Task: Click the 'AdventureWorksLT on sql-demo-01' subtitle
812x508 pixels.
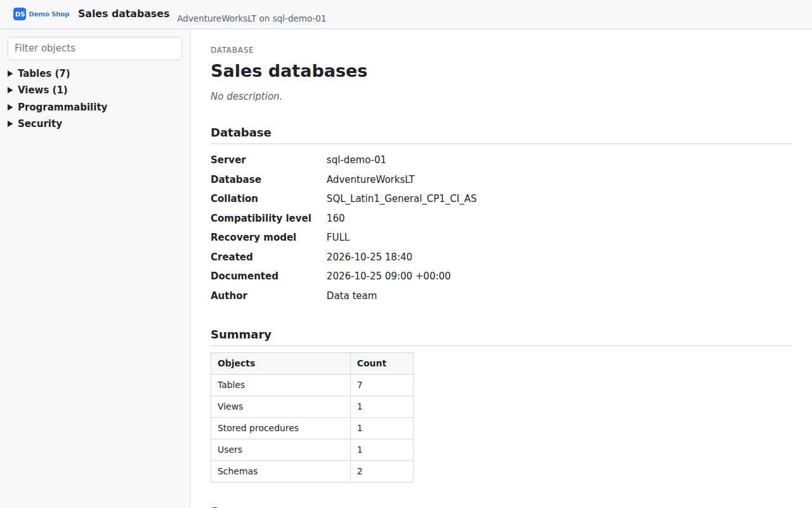Action: (x=252, y=18)
